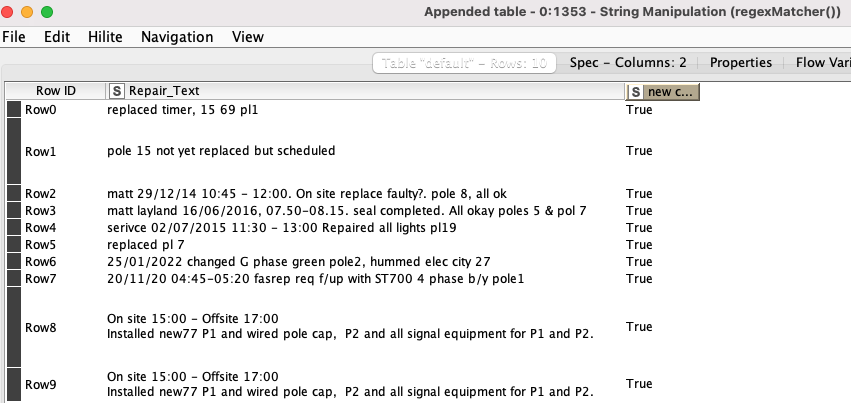
Task: Switch to the Flow Variables tab
Action: tap(823, 63)
